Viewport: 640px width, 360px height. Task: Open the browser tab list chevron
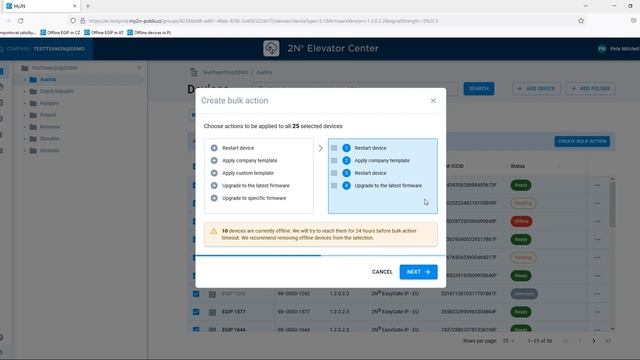click(x=585, y=6)
